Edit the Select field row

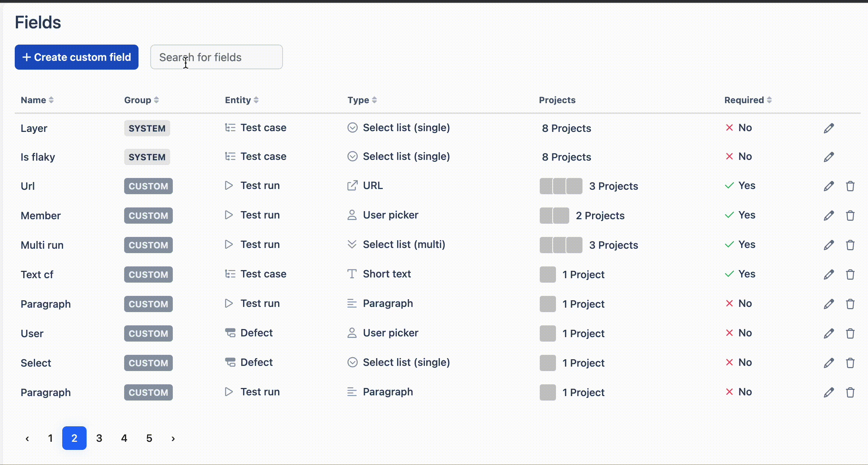(829, 363)
